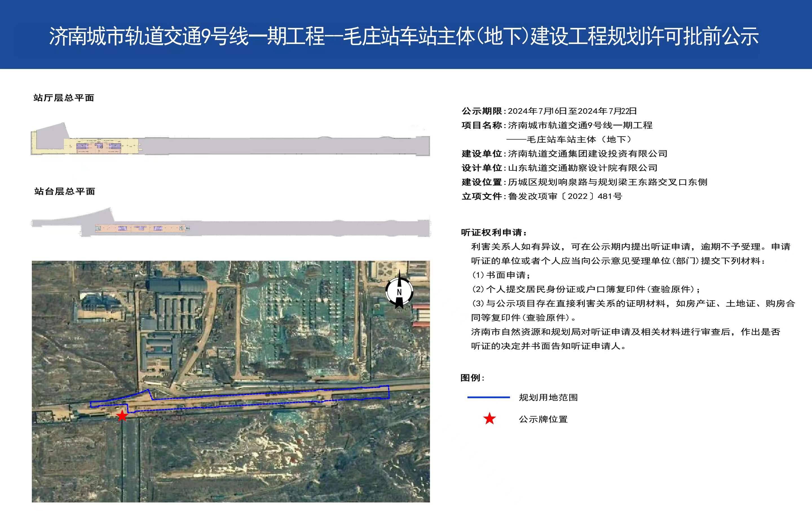The width and height of the screenshot is (812, 511).
Task: Click the heading '站厅层总平面'
Action: pyautogui.click(x=64, y=98)
